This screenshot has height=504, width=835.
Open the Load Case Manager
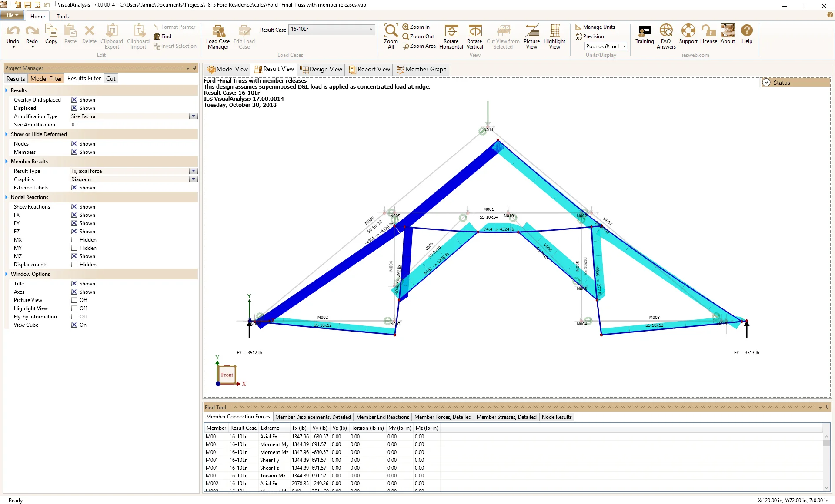tap(217, 36)
